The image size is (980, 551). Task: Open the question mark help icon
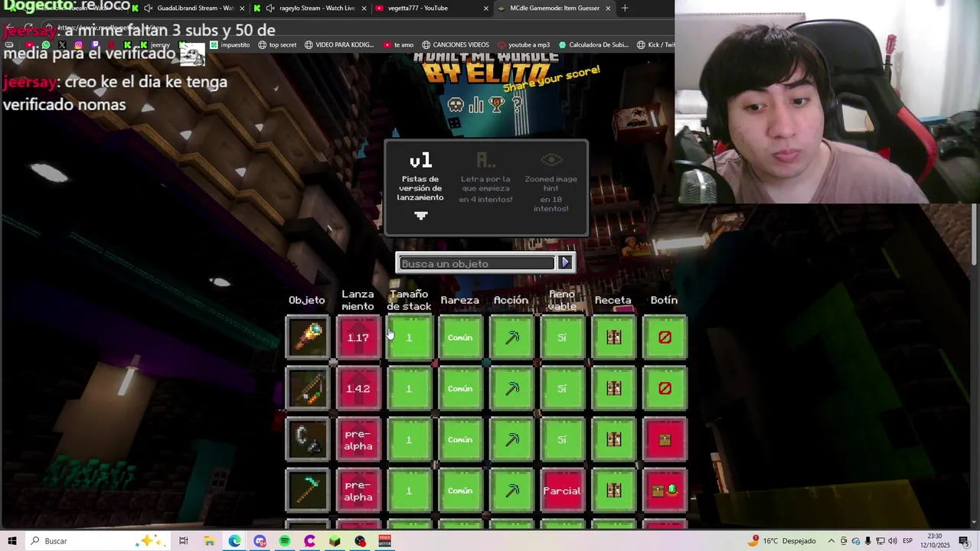518,105
